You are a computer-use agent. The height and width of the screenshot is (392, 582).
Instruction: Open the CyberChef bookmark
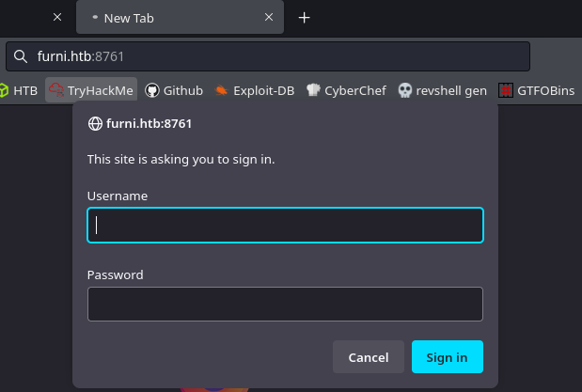[346, 90]
